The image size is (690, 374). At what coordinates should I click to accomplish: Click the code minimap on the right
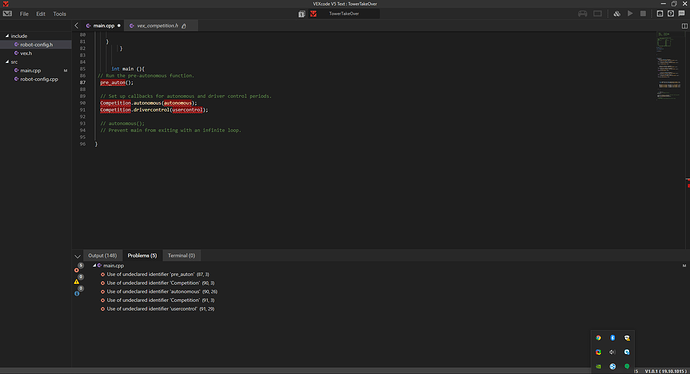tap(669, 66)
